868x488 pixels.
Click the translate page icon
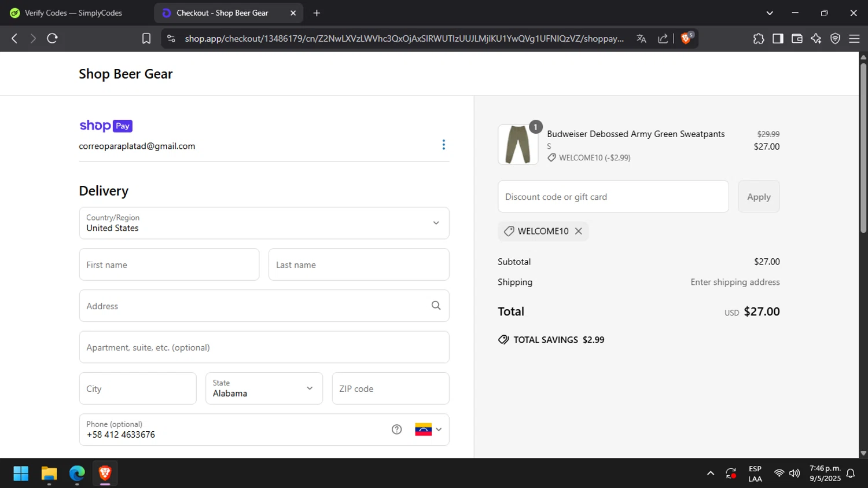(641, 38)
